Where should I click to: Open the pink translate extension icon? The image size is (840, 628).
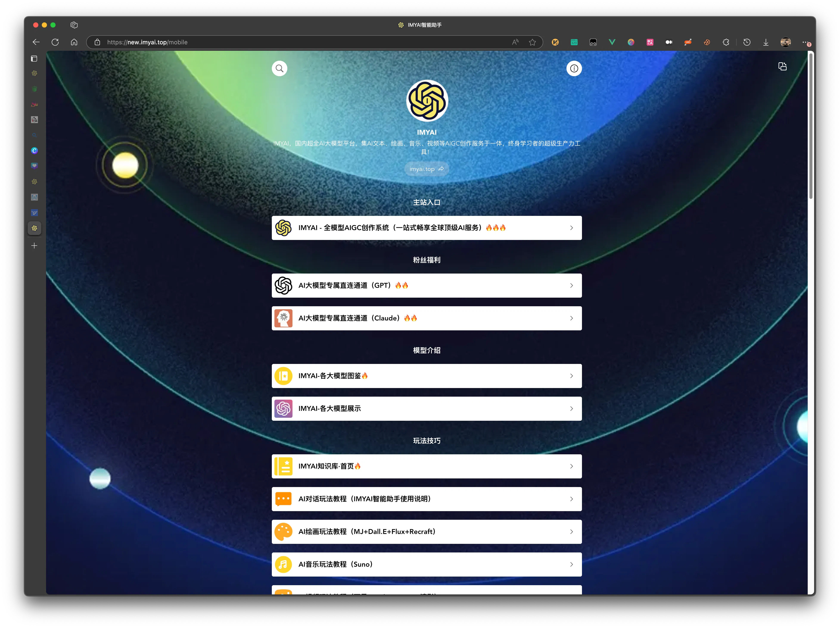(650, 42)
